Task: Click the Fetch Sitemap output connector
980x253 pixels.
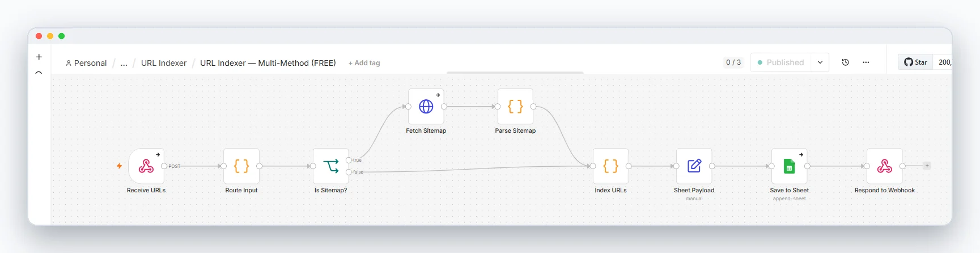Action: coord(444,107)
